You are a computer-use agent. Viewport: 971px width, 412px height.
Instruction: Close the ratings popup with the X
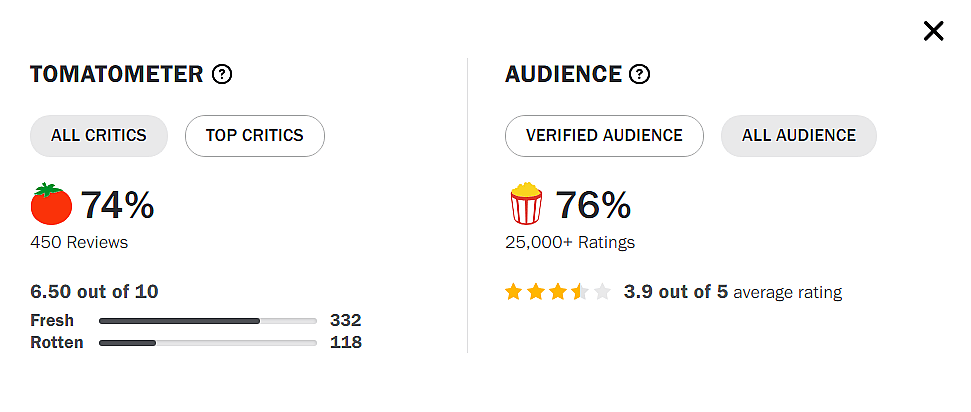[x=933, y=31]
